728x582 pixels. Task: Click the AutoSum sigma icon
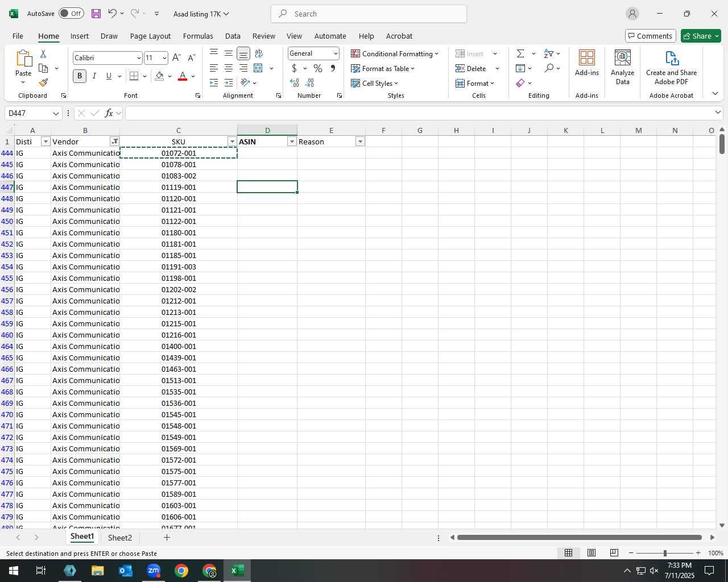pyautogui.click(x=520, y=53)
